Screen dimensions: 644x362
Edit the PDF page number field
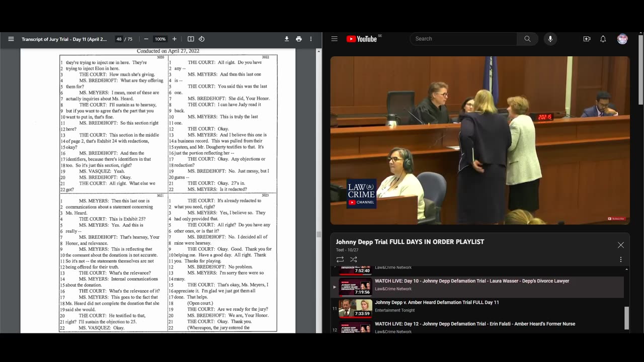coord(119,39)
